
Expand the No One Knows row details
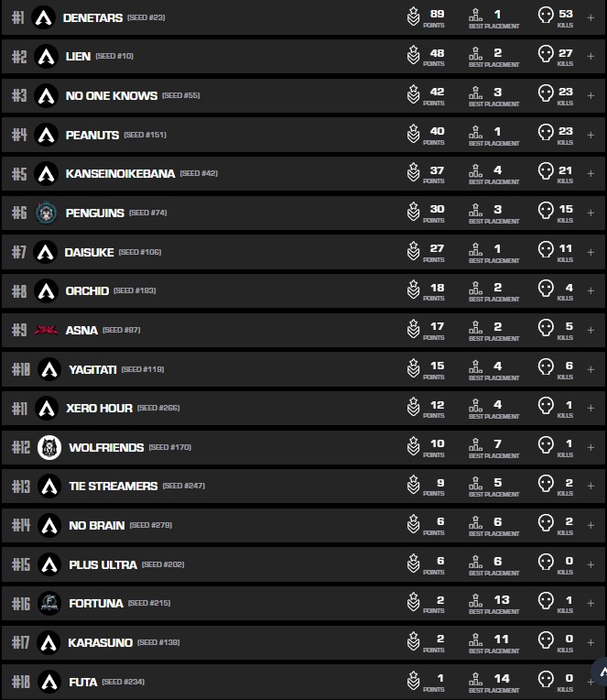591,95
